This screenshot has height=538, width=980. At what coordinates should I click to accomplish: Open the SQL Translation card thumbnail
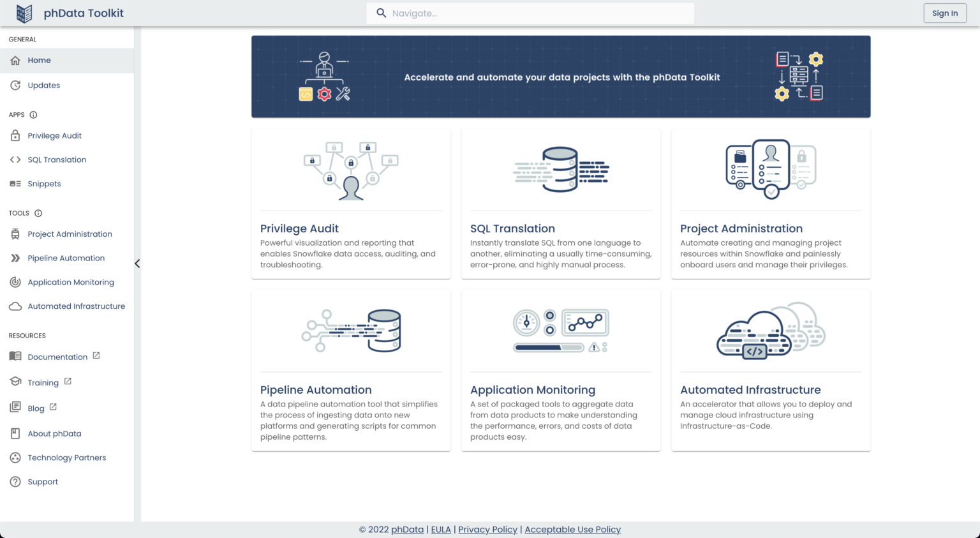pyautogui.click(x=560, y=169)
